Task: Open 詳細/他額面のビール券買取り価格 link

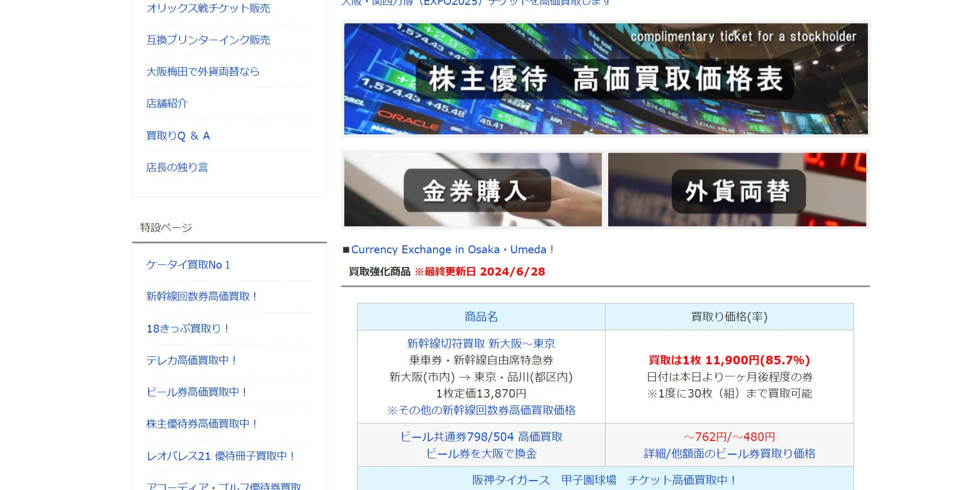Action: click(729, 454)
